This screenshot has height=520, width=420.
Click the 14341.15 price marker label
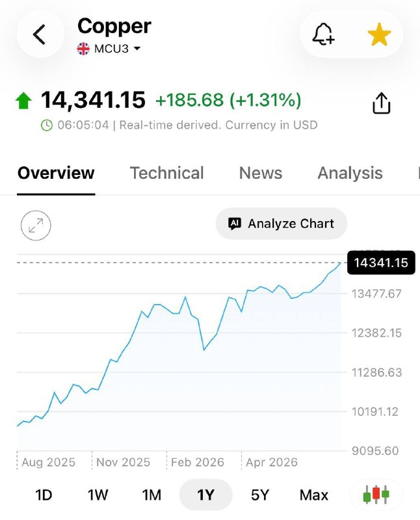[381, 263]
